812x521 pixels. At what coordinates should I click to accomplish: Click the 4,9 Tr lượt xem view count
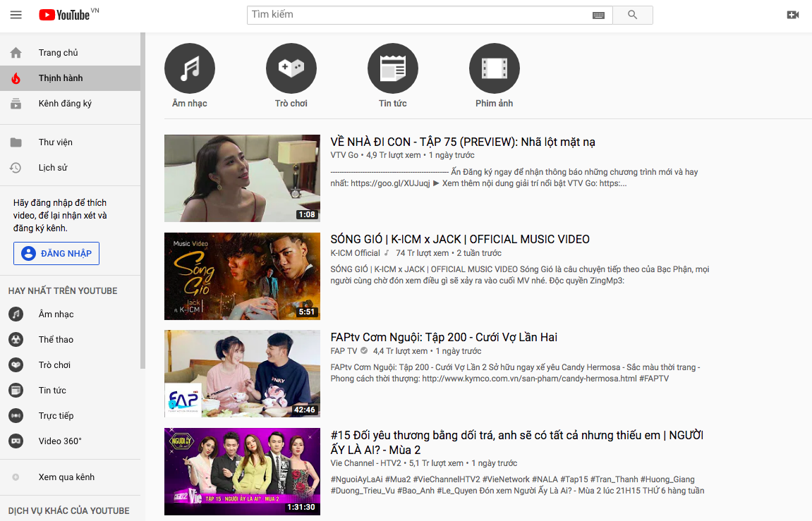[x=394, y=155]
